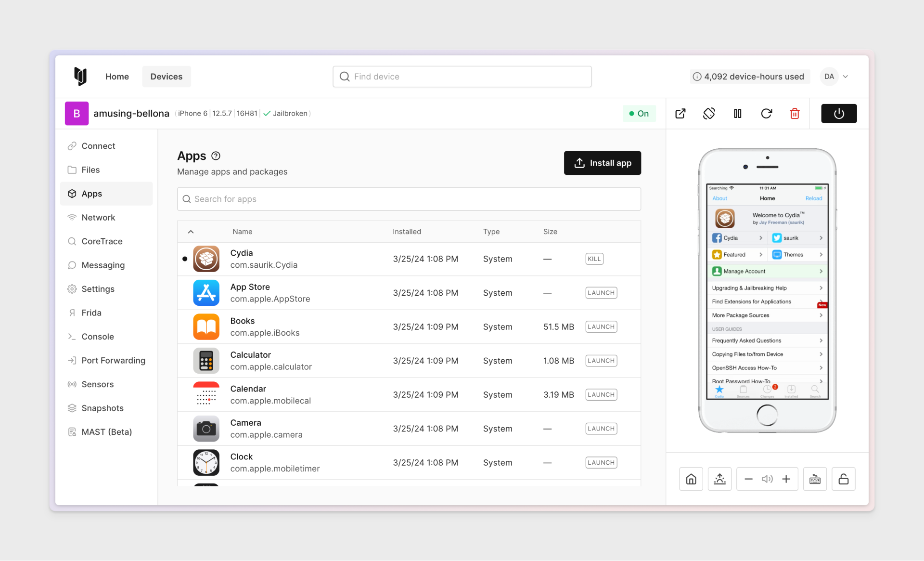Click the App Store icon in table
The height and width of the screenshot is (561, 924).
tap(206, 293)
